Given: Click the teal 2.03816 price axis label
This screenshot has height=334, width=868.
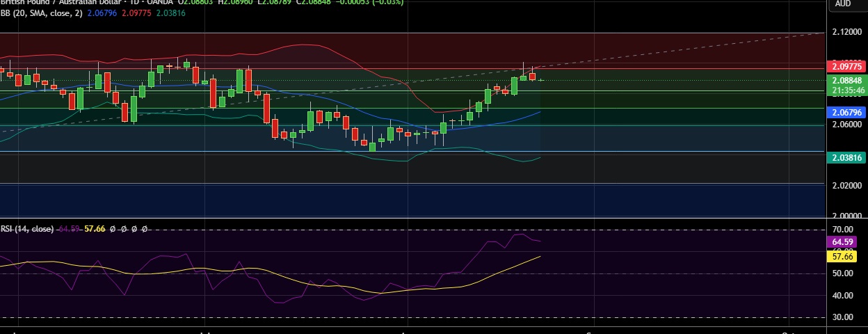Looking at the screenshot, I should [x=845, y=158].
